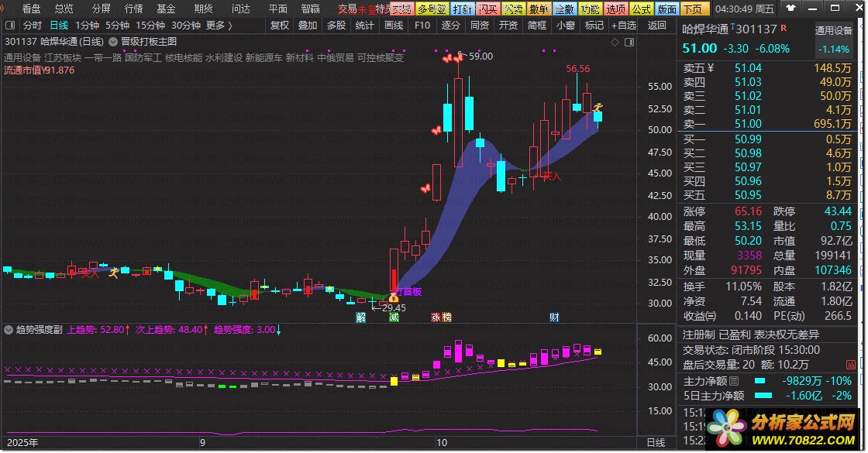The height and width of the screenshot is (453, 868).
Task: Click the blue 版面 button
Action: pos(667,9)
